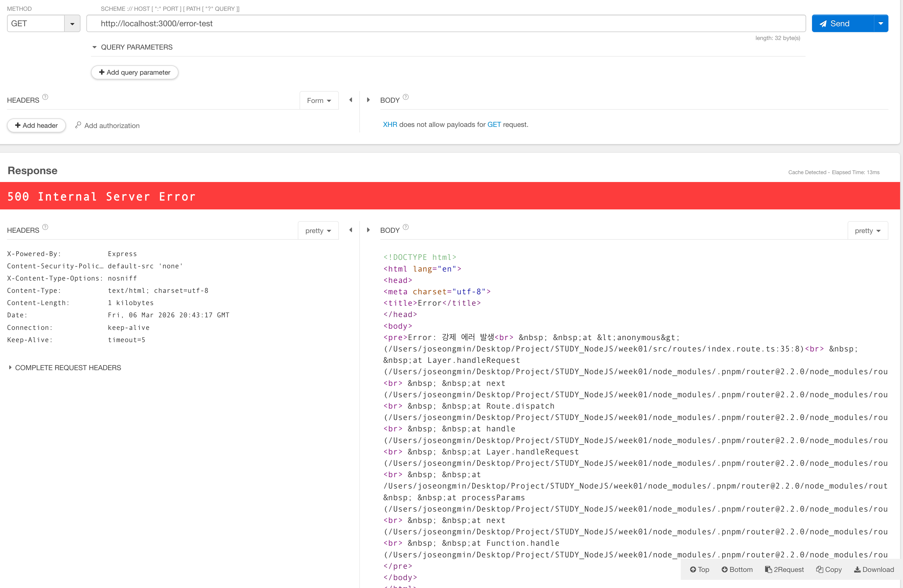Download the response body
The image size is (903, 588).
874,569
